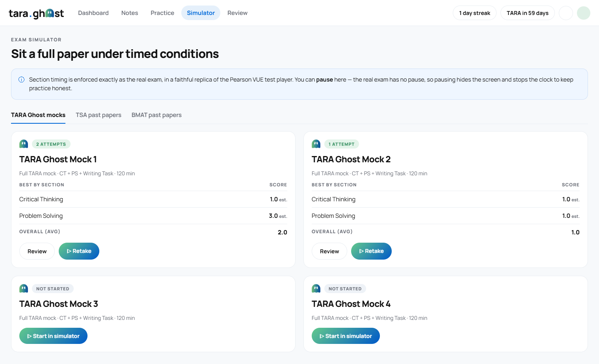Click the '1 ATTEMPT' badge
Viewport: 599px width, 364px height.
[x=342, y=144]
